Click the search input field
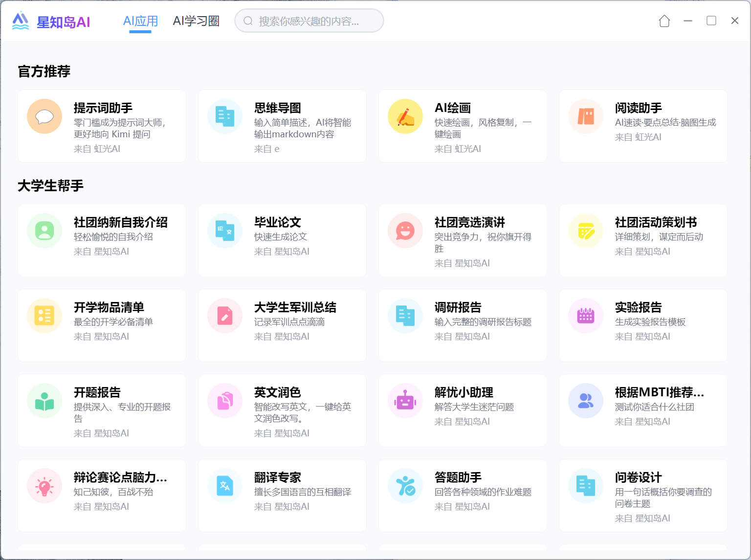 (309, 21)
